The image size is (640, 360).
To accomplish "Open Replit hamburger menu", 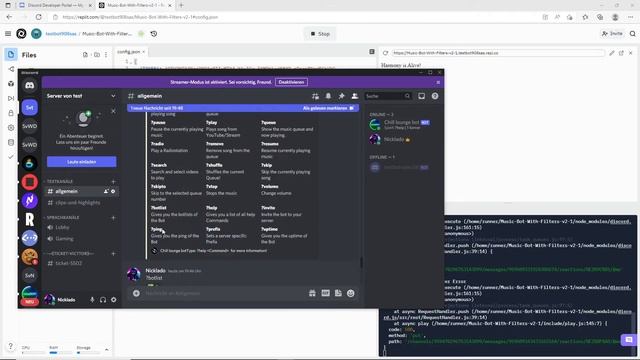I will tap(8, 33).
